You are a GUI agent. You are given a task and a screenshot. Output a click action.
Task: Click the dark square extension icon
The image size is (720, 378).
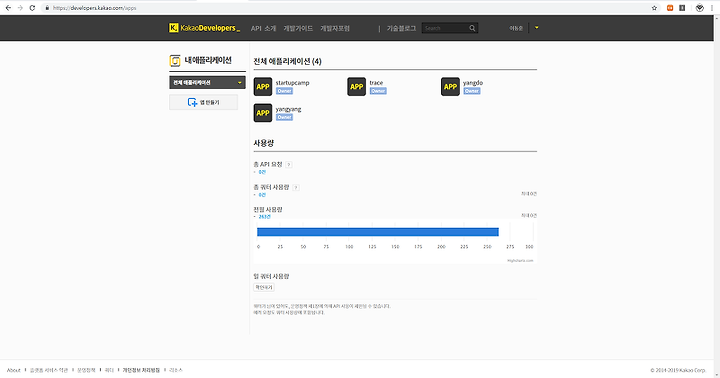pyautogui.click(x=682, y=8)
